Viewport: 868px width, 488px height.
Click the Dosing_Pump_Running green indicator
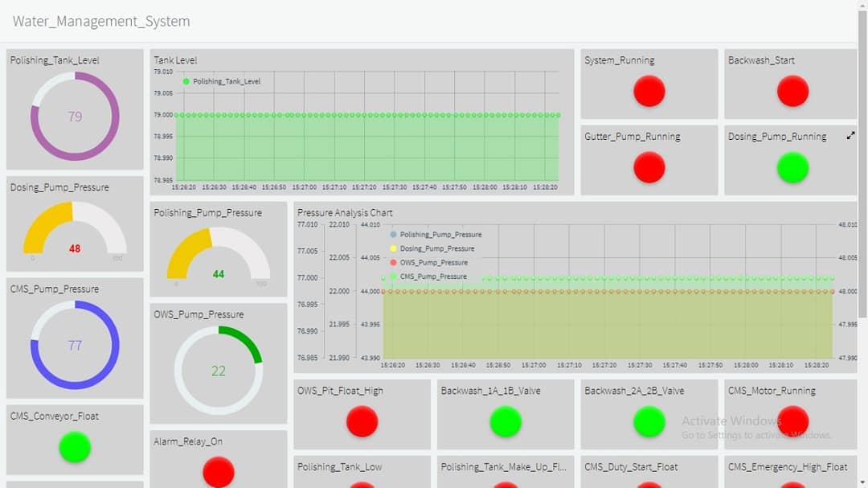click(792, 167)
